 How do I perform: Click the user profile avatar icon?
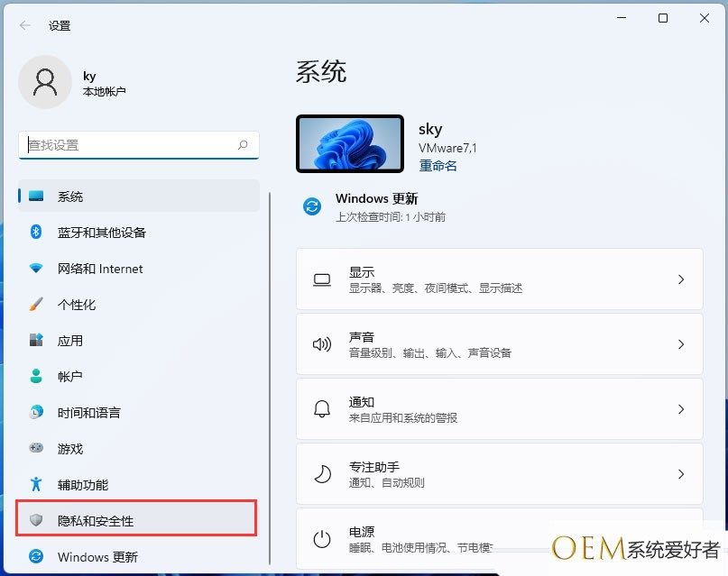point(44,82)
